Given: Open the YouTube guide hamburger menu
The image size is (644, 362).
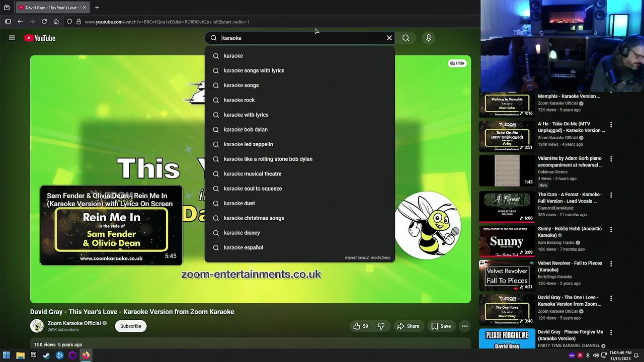Looking at the screenshot, I should [12, 38].
